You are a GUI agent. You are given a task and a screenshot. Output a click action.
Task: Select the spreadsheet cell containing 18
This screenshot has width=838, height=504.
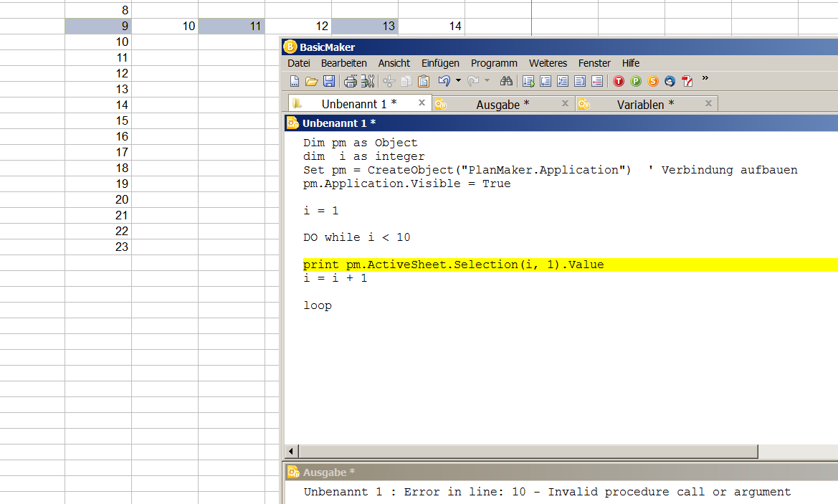click(98, 168)
